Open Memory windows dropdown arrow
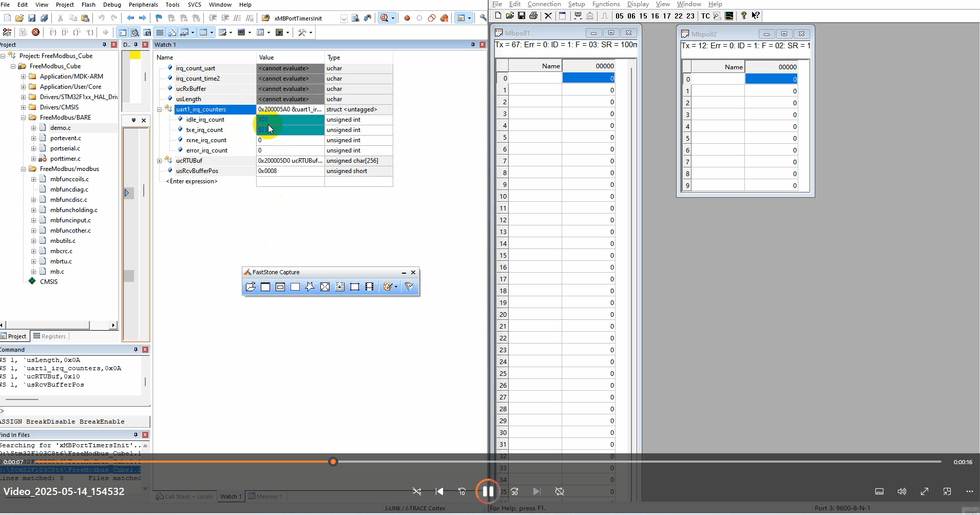The height and width of the screenshot is (515, 980). click(x=212, y=32)
